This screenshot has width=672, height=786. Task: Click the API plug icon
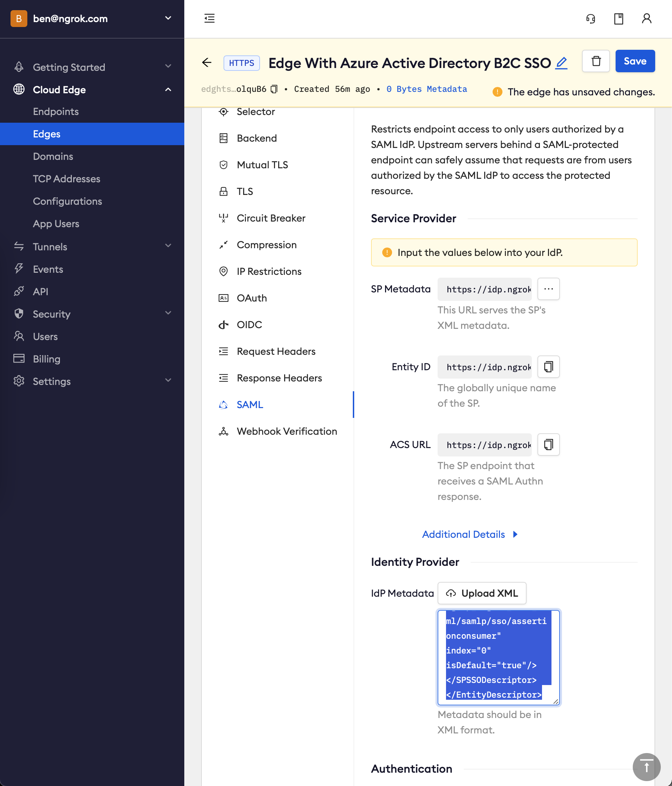point(19,291)
